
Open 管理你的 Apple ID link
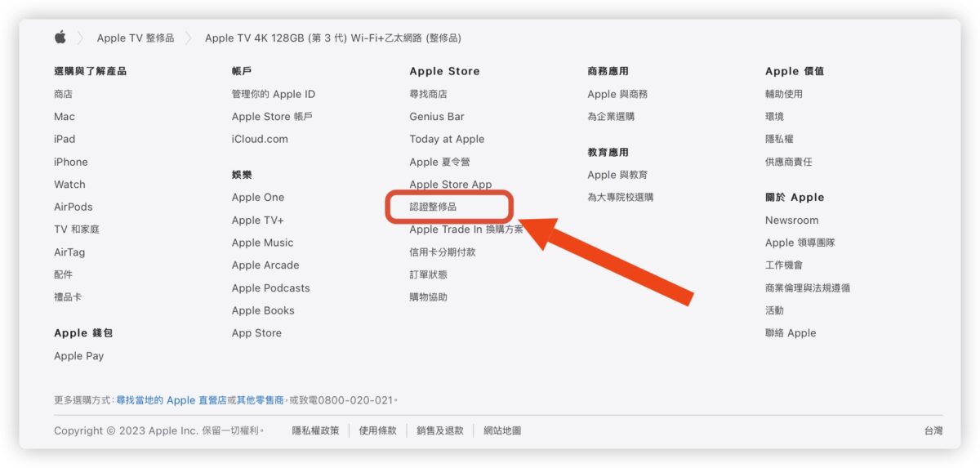pos(274,94)
